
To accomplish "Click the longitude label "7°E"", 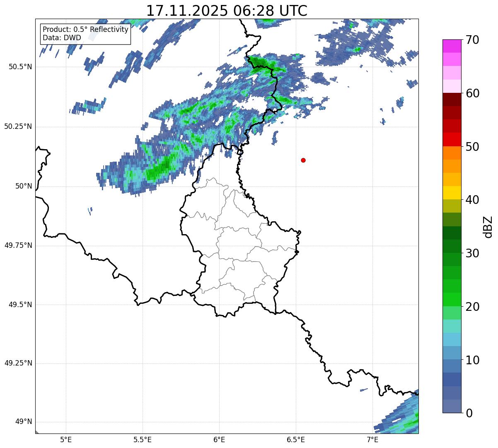I will tap(372, 439).
